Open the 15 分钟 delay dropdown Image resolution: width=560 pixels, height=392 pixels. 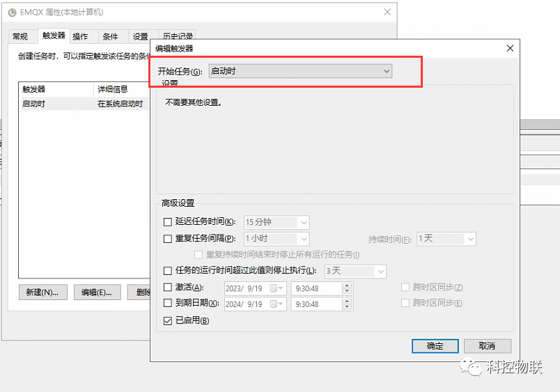(x=277, y=222)
